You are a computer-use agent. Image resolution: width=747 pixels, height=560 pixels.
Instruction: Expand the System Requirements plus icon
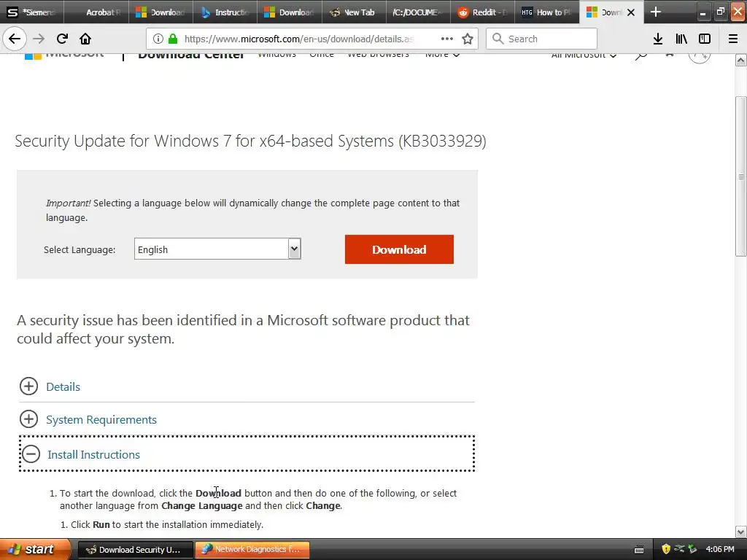pyautogui.click(x=28, y=419)
